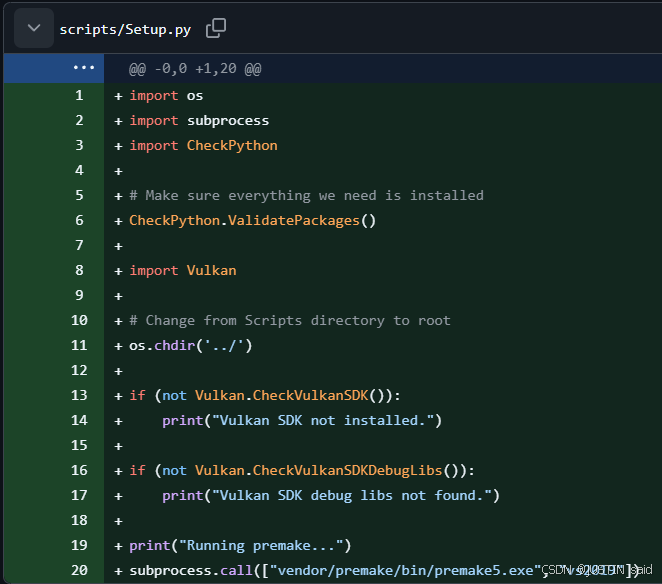Select line number 8 in the diff
The image size is (662, 584).
point(79,270)
